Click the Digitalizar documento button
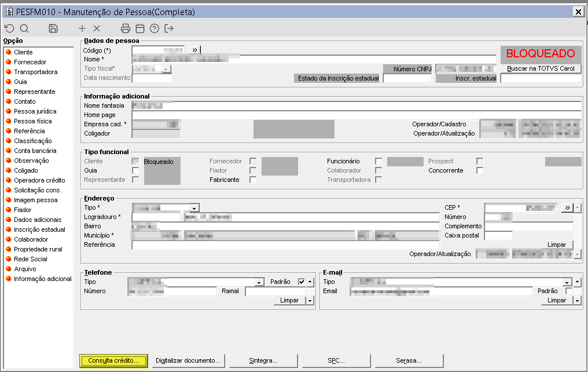Image resolution: width=588 pixels, height=372 pixels. point(188,361)
